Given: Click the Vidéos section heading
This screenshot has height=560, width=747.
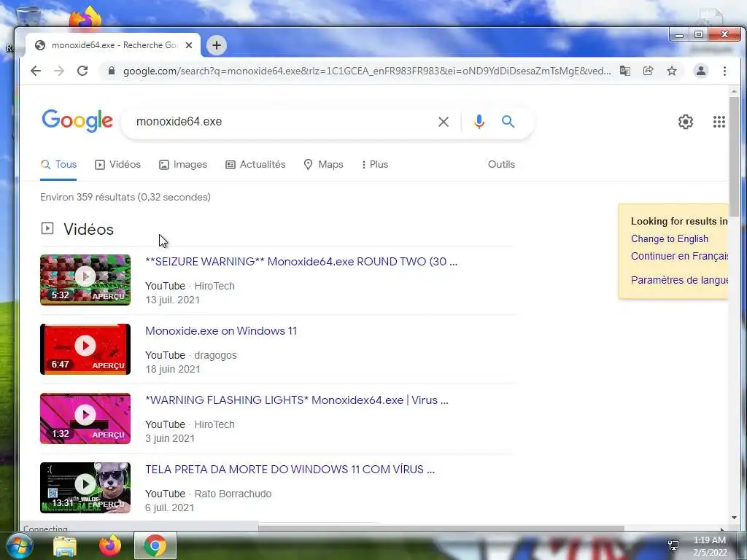Looking at the screenshot, I should (x=88, y=230).
